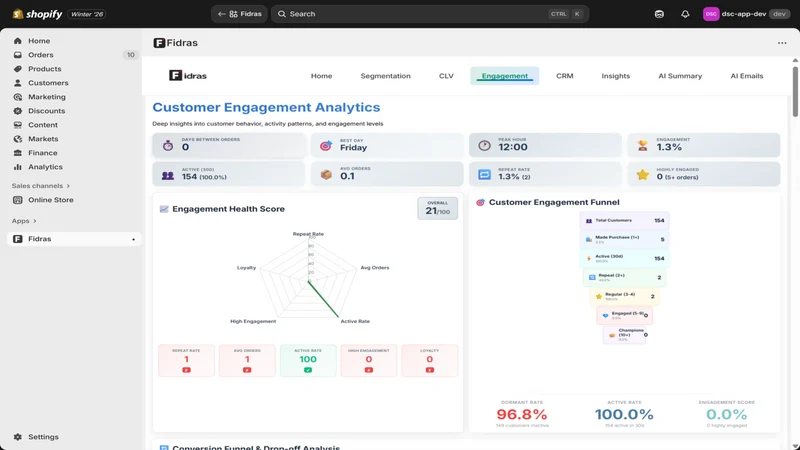
Task: Open the three-dot more actions menu
Action: click(782, 43)
